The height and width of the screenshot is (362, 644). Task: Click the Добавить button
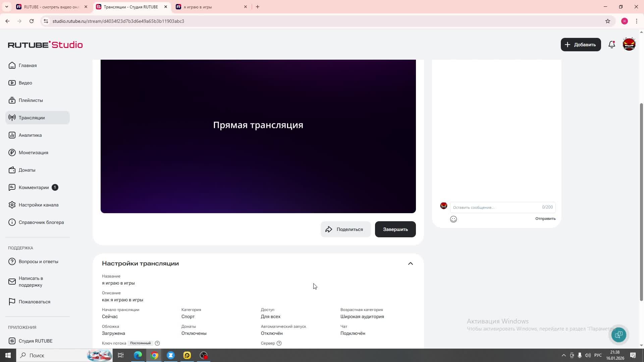pos(580,45)
